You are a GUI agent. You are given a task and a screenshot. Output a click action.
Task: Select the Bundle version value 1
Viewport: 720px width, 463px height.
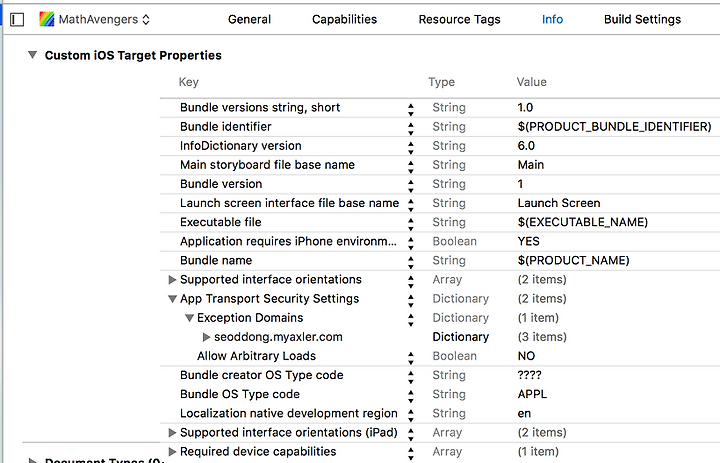pos(520,184)
